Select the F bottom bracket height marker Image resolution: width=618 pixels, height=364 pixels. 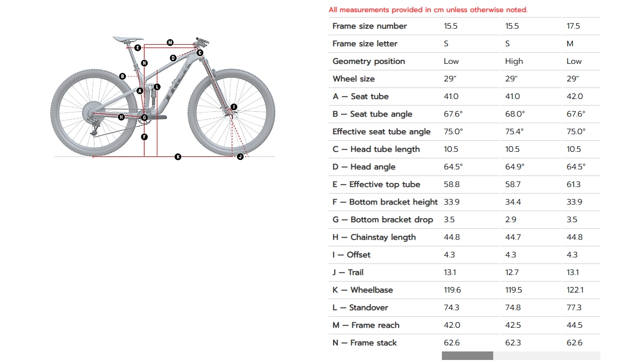pyautogui.click(x=144, y=137)
